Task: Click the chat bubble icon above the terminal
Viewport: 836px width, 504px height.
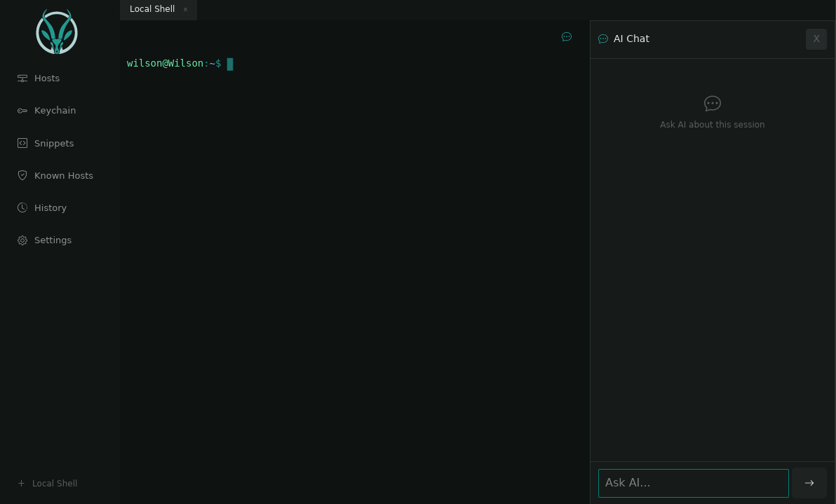Action: click(x=567, y=36)
